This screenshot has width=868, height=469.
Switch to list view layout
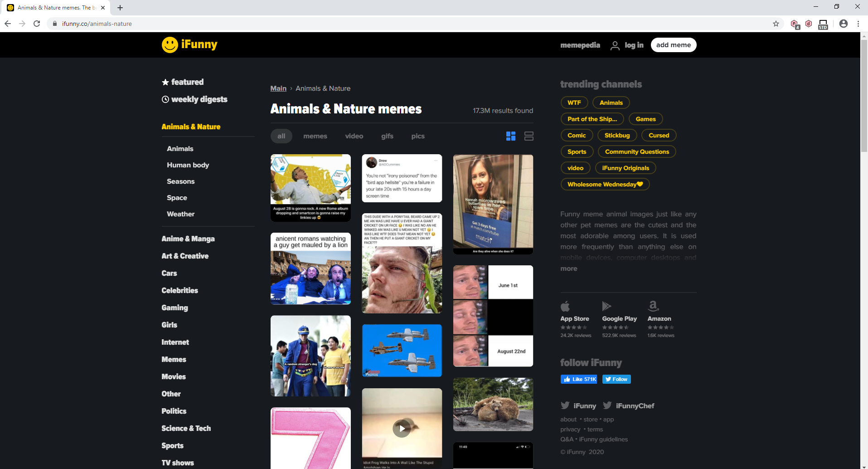pyautogui.click(x=529, y=136)
